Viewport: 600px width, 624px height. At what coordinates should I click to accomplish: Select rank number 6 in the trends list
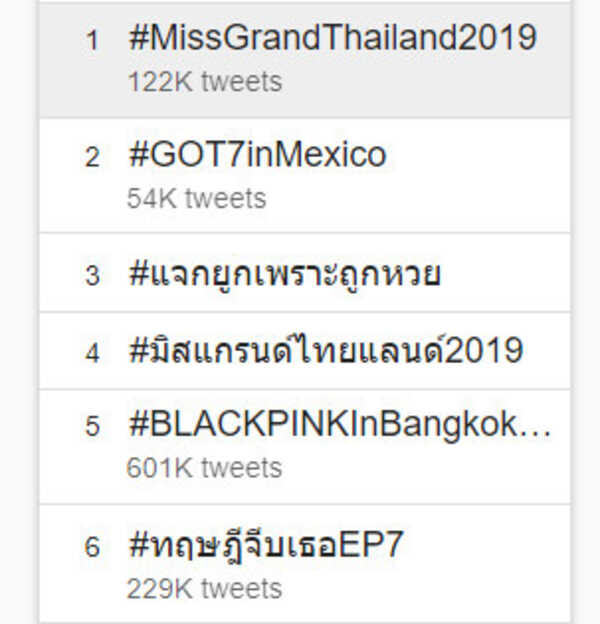pyautogui.click(x=93, y=547)
